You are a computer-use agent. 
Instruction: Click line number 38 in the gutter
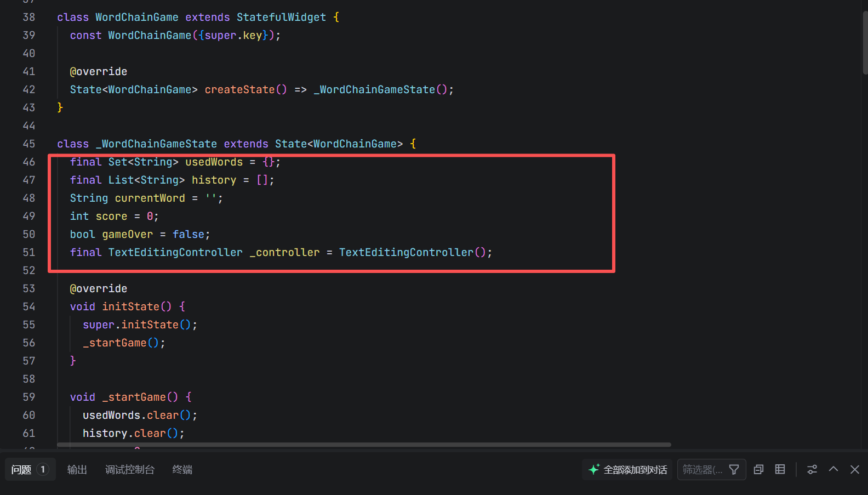tap(28, 17)
